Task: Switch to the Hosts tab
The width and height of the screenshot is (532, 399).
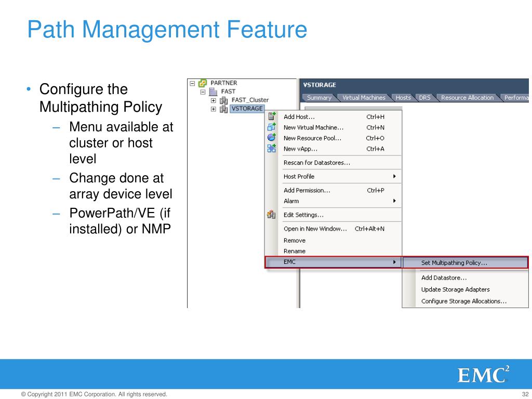Action: pos(403,97)
